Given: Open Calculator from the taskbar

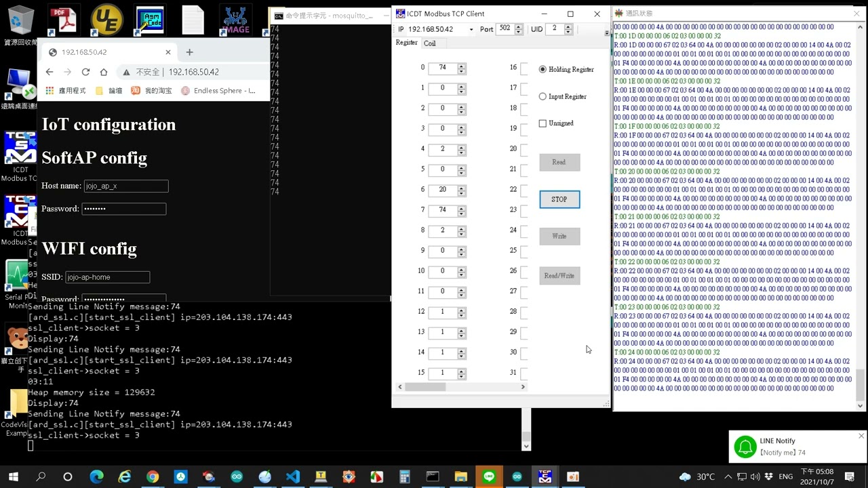Looking at the screenshot, I should 405,476.
